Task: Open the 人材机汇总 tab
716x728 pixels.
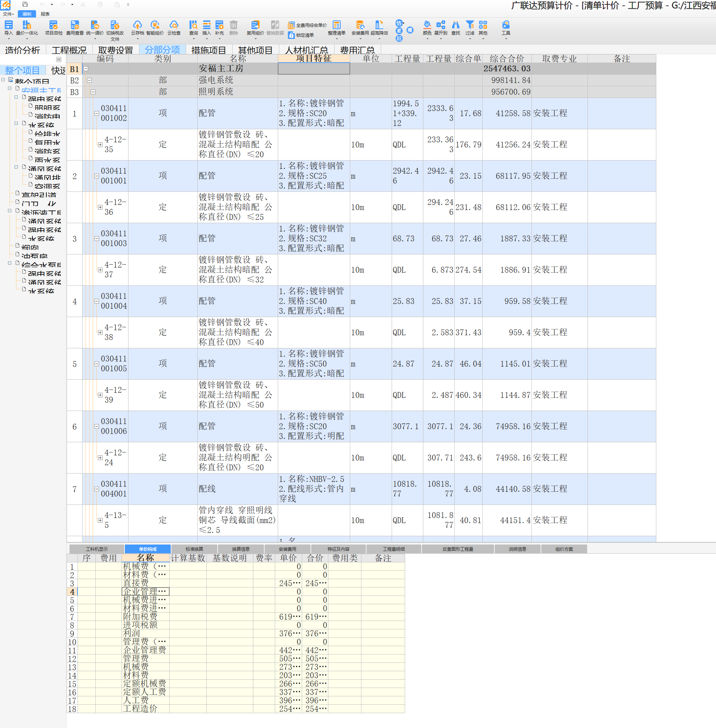Action: point(306,50)
